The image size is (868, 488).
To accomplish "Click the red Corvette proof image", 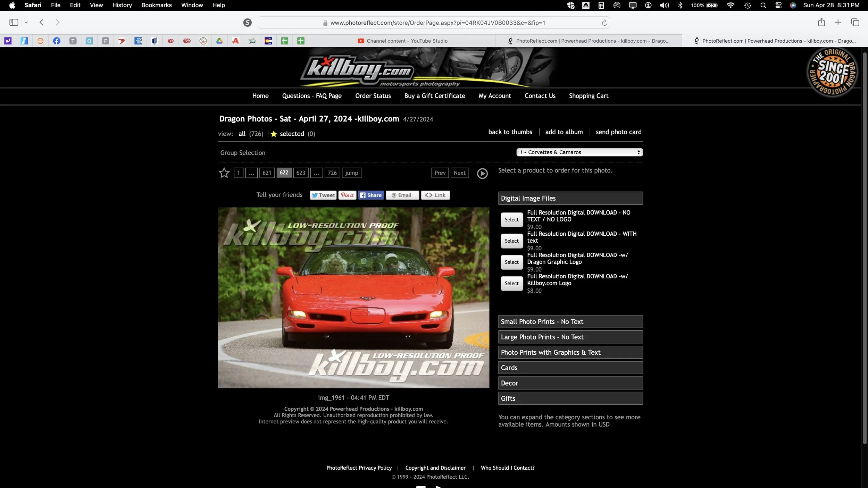I will [x=353, y=297].
